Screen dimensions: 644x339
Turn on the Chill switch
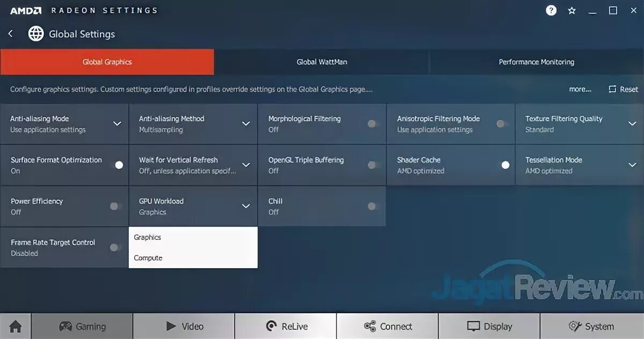point(374,206)
